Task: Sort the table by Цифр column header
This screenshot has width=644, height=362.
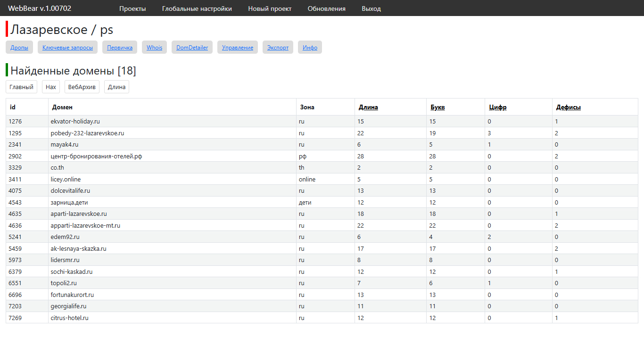Action: 498,107
